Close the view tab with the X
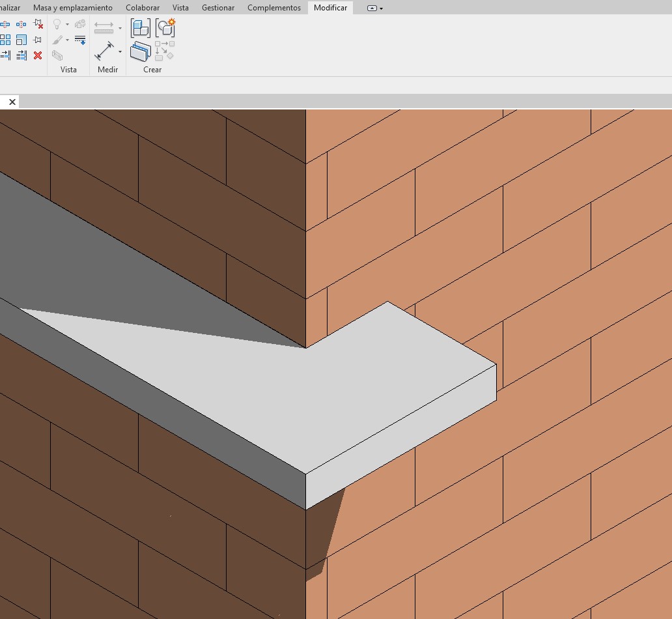Viewport: 672px width, 619px height. tap(12, 102)
